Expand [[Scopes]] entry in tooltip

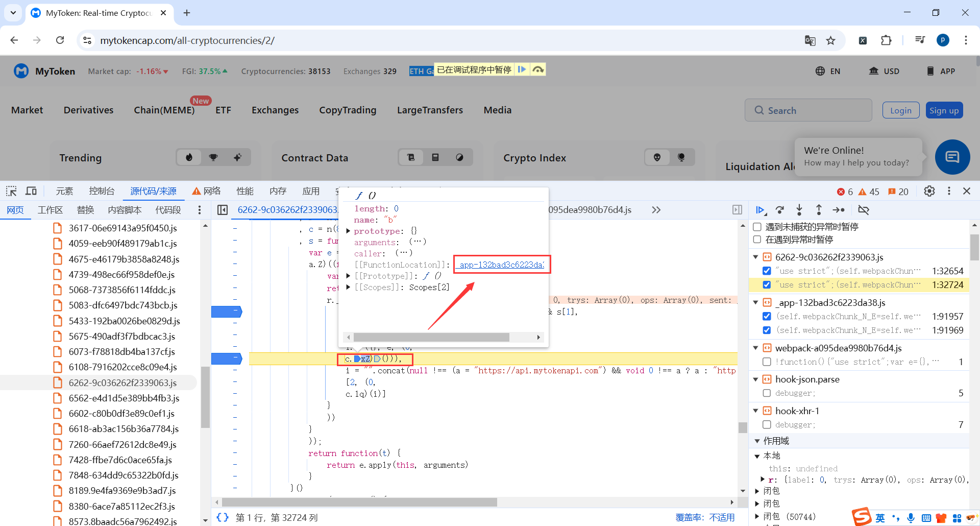pyautogui.click(x=348, y=288)
